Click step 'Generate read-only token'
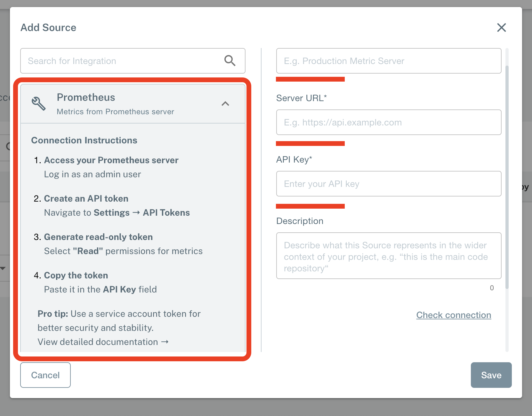Viewport: 532px width, 416px height. tap(98, 237)
